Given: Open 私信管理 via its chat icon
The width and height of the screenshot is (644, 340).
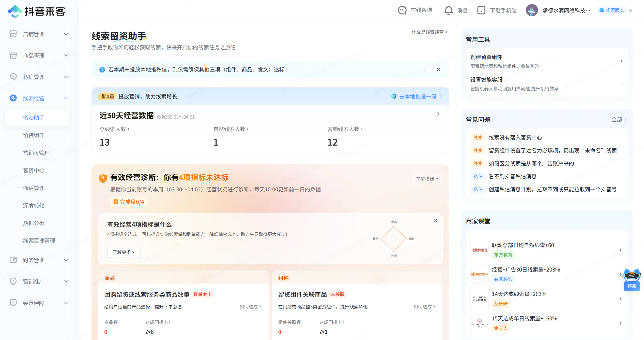Looking at the screenshot, I should [x=13, y=77].
